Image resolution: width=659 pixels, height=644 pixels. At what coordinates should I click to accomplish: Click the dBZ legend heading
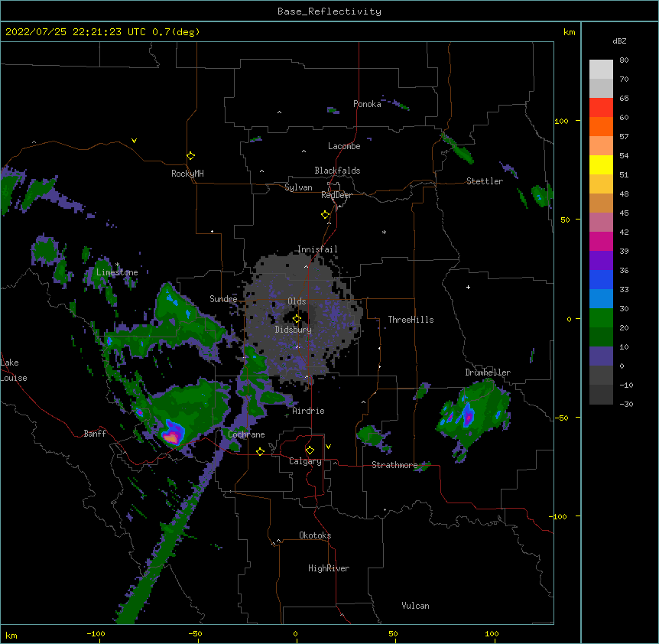(619, 41)
